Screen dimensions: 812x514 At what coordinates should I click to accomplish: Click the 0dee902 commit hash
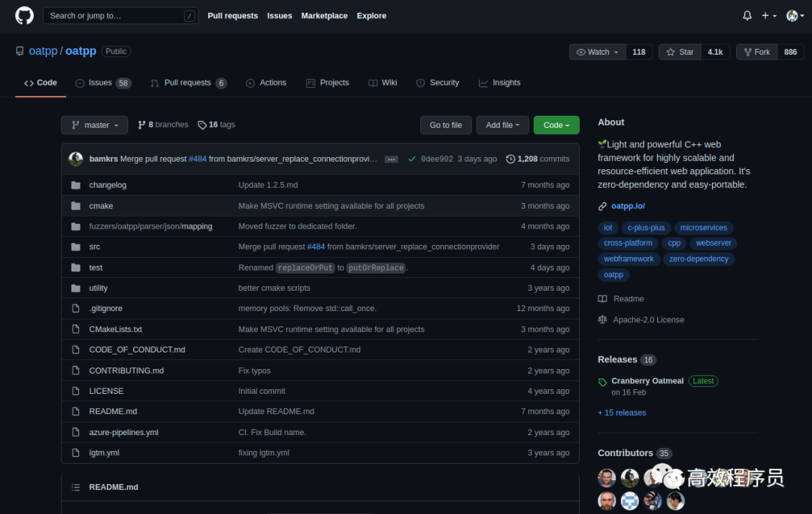coord(437,159)
